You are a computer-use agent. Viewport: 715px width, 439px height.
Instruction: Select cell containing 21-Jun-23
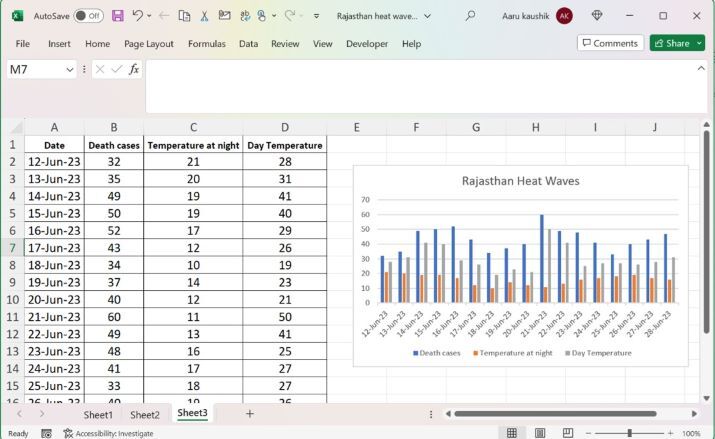(x=54, y=317)
